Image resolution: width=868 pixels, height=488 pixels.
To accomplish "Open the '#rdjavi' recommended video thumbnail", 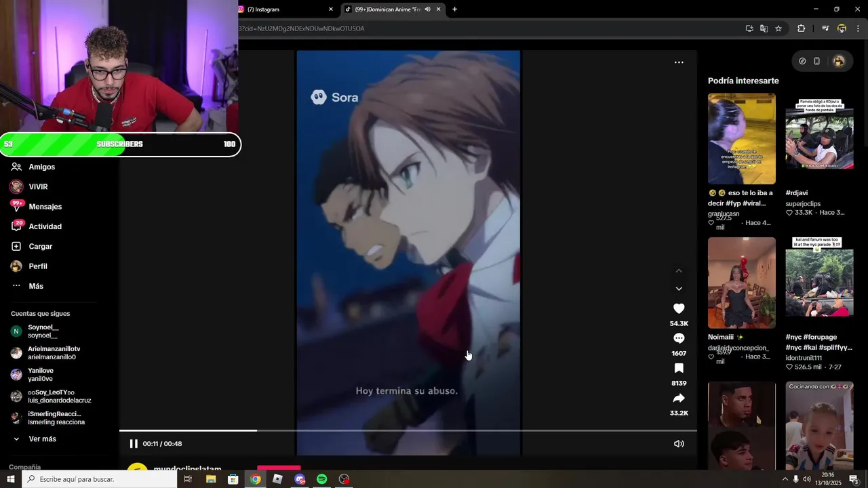I will click(x=819, y=138).
